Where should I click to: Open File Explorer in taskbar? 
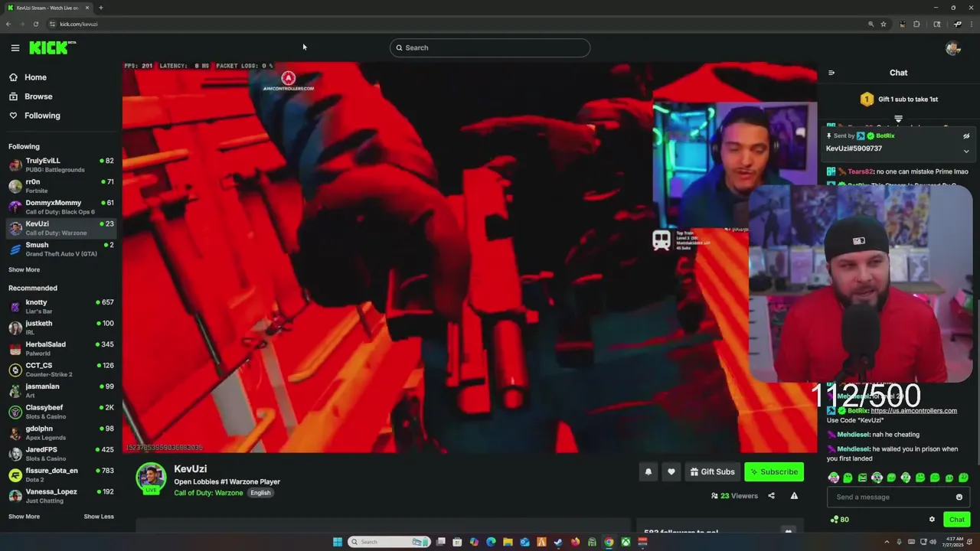(508, 542)
